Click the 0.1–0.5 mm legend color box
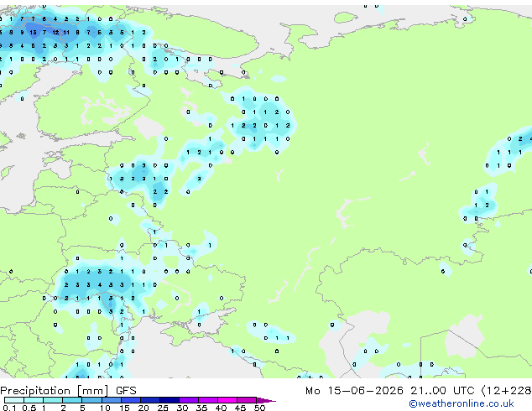 pyautogui.click(x=14, y=400)
